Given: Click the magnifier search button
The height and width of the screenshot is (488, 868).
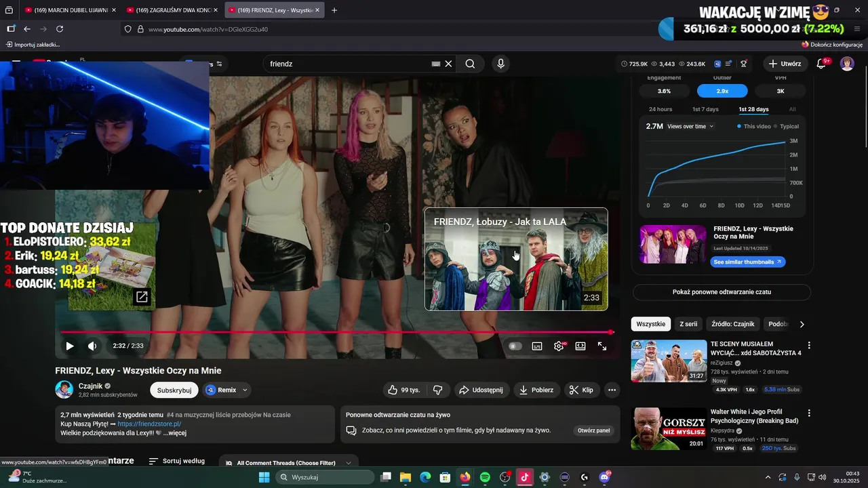Looking at the screenshot, I should 470,64.
